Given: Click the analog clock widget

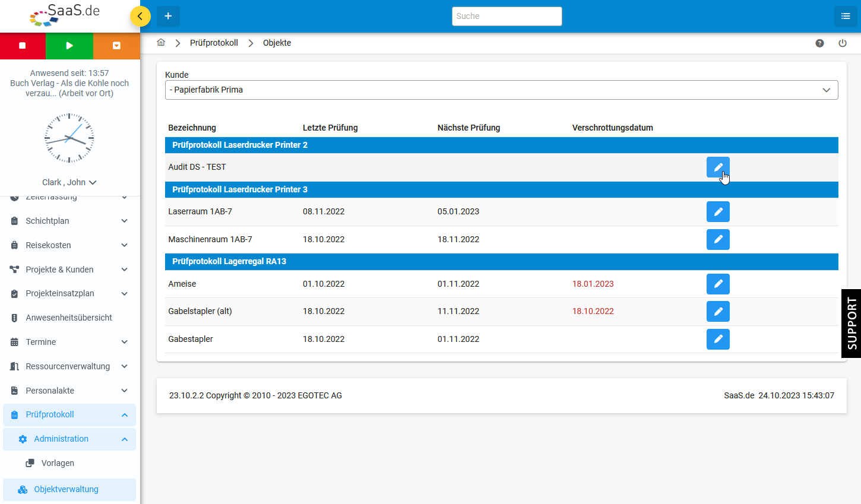Looking at the screenshot, I should 69,138.
